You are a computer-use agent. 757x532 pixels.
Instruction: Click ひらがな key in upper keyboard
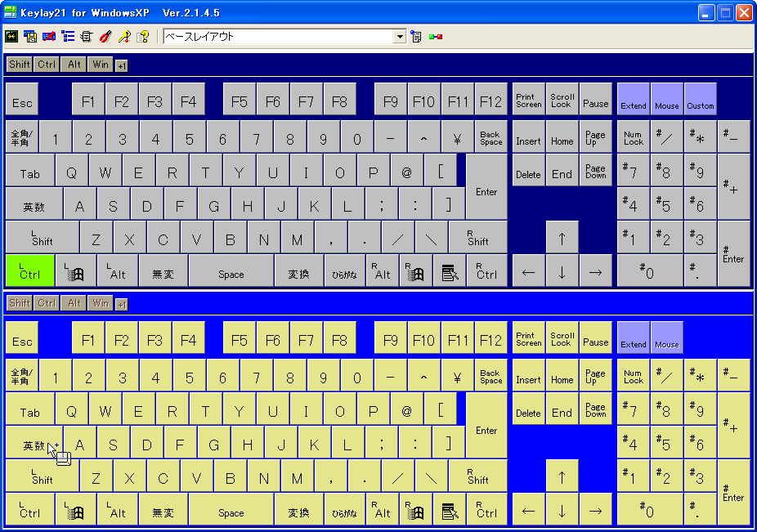click(345, 270)
